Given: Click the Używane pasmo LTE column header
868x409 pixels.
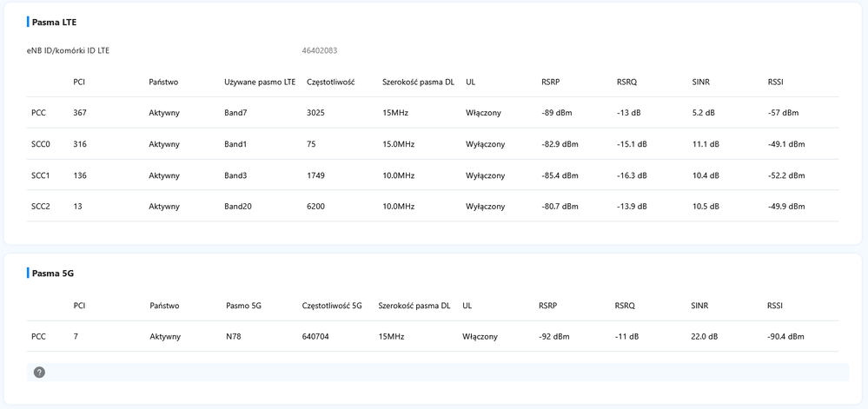Looking at the screenshot, I should coord(260,82).
